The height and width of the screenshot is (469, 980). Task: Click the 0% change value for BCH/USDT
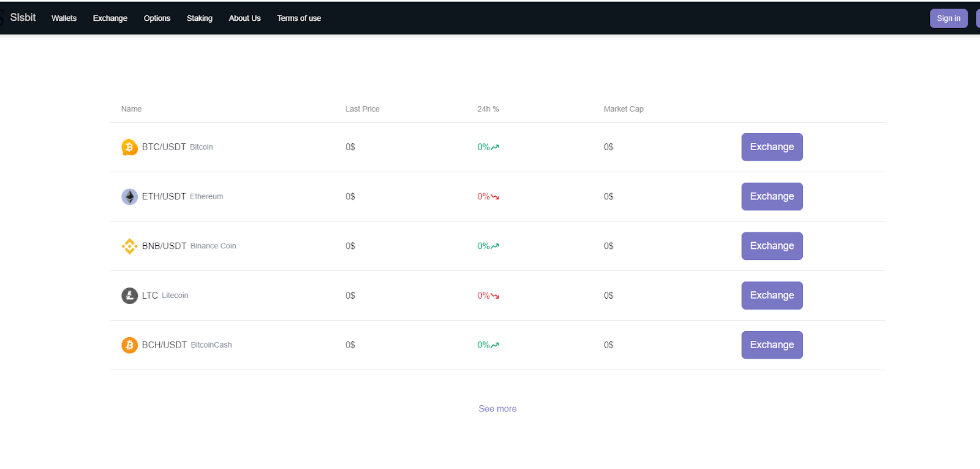click(484, 345)
